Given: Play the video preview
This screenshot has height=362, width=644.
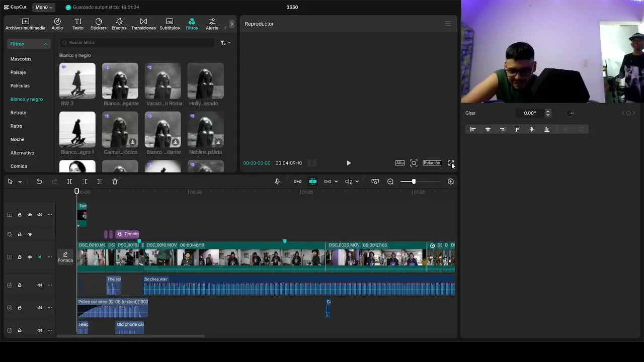Looking at the screenshot, I should coord(349,163).
